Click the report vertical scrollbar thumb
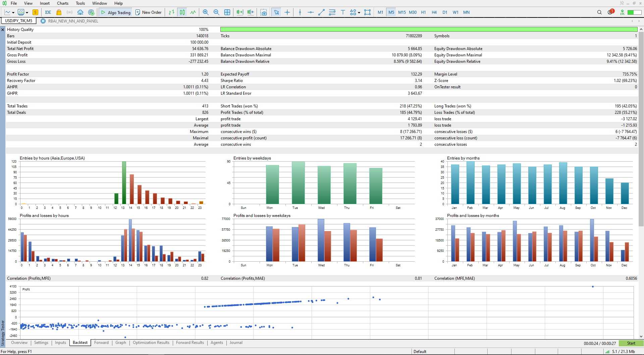Viewport: 644px width, 355px height. [x=641, y=129]
